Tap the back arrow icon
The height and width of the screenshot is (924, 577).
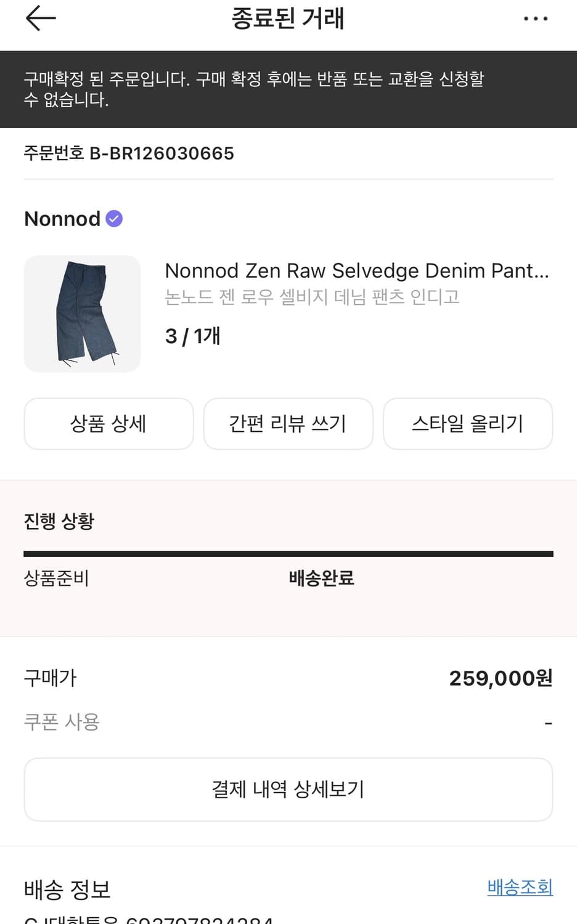click(41, 18)
